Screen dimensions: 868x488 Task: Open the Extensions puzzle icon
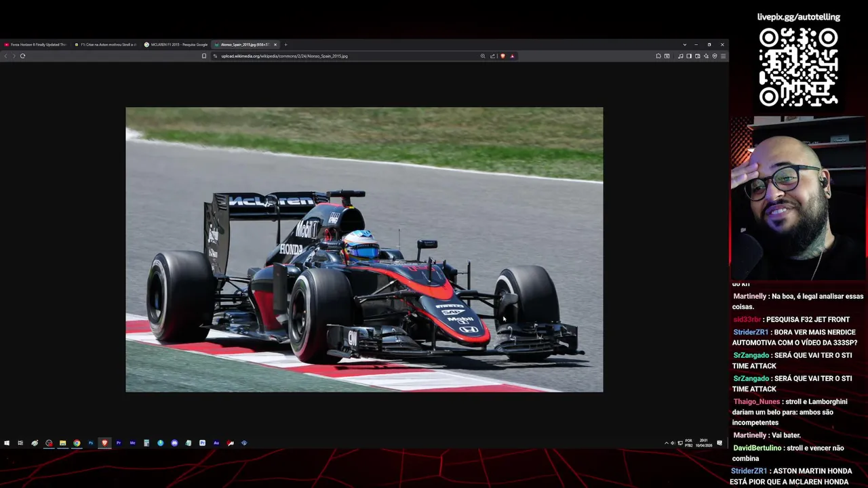tap(658, 56)
